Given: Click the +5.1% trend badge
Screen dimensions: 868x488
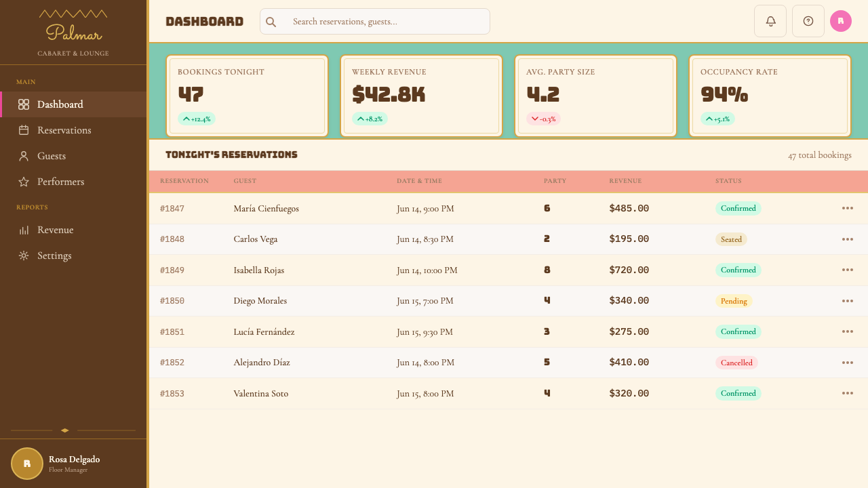Looking at the screenshot, I should [717, 119].
